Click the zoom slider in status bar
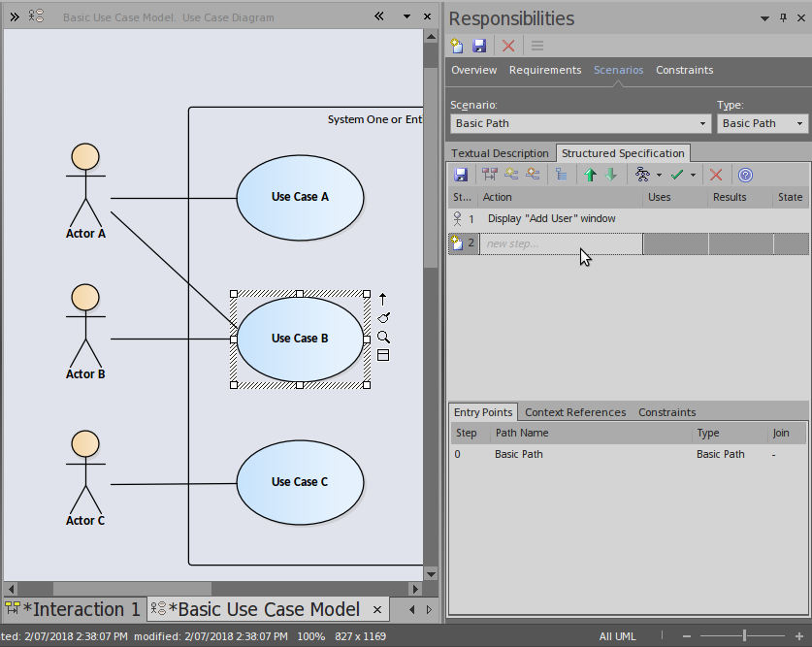Image resolution: width=812 pixels, height=647 pixels. 744,636
